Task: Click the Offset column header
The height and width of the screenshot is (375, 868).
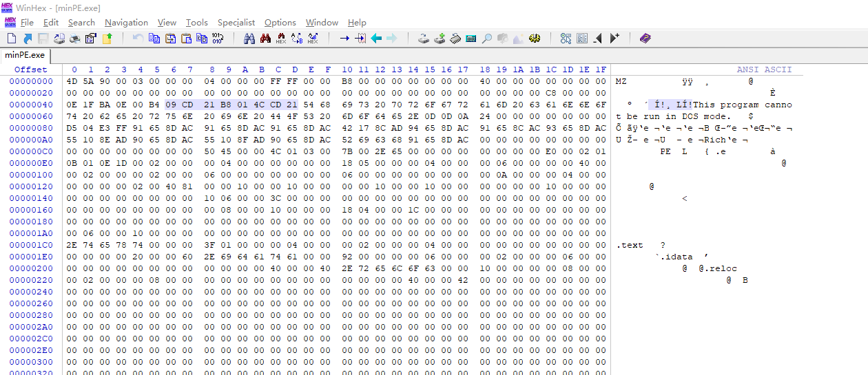Action: (x=31, y=69)
